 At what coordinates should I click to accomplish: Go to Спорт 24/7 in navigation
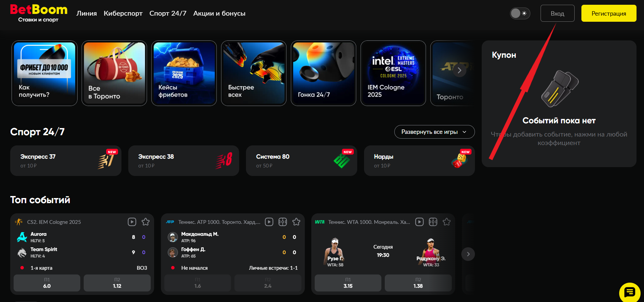pos(168,13)
